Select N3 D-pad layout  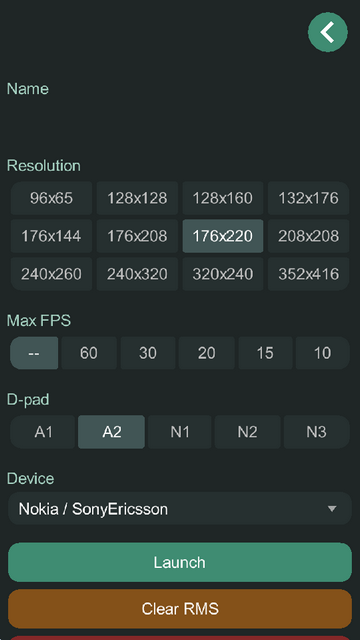click(x=317, y=432)
